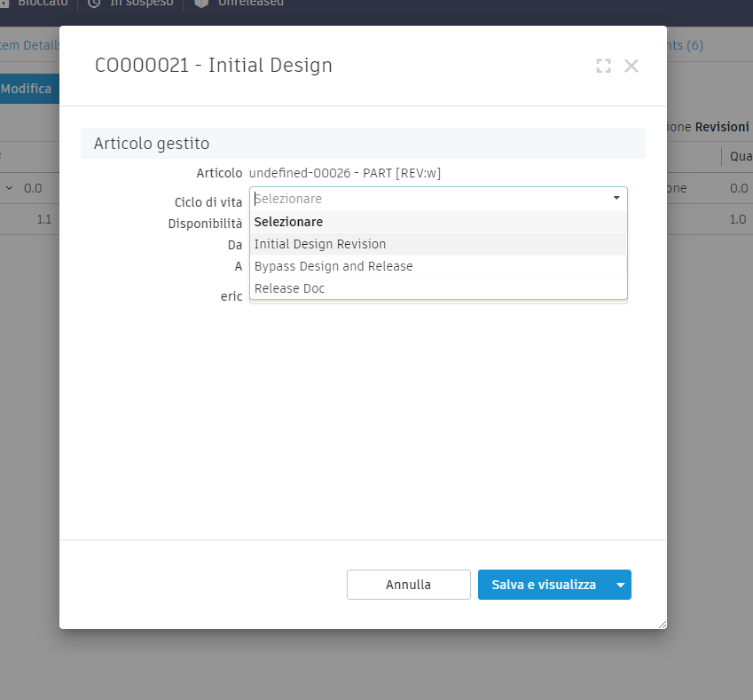Open the Ciclo di vita dropdown arrow

click(x=616, y=196)
